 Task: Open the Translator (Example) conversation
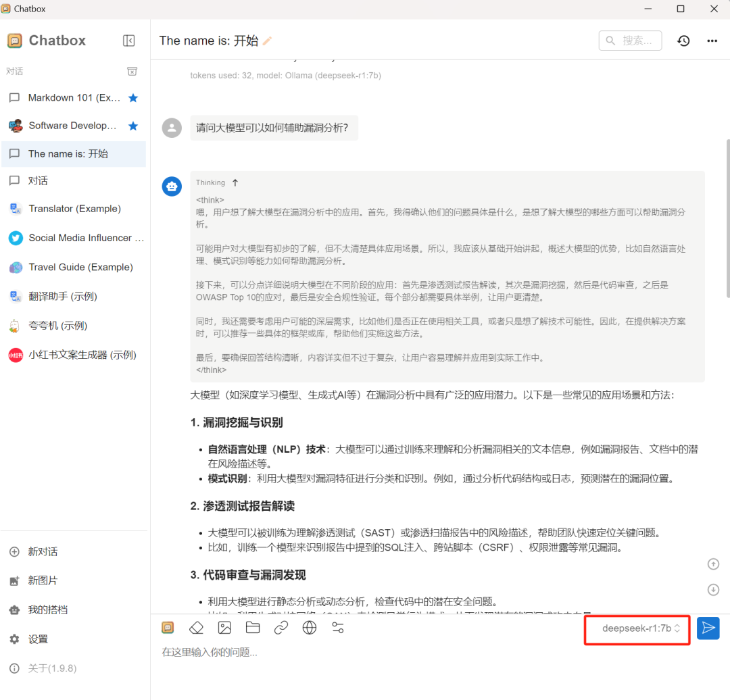click(74, 209)
